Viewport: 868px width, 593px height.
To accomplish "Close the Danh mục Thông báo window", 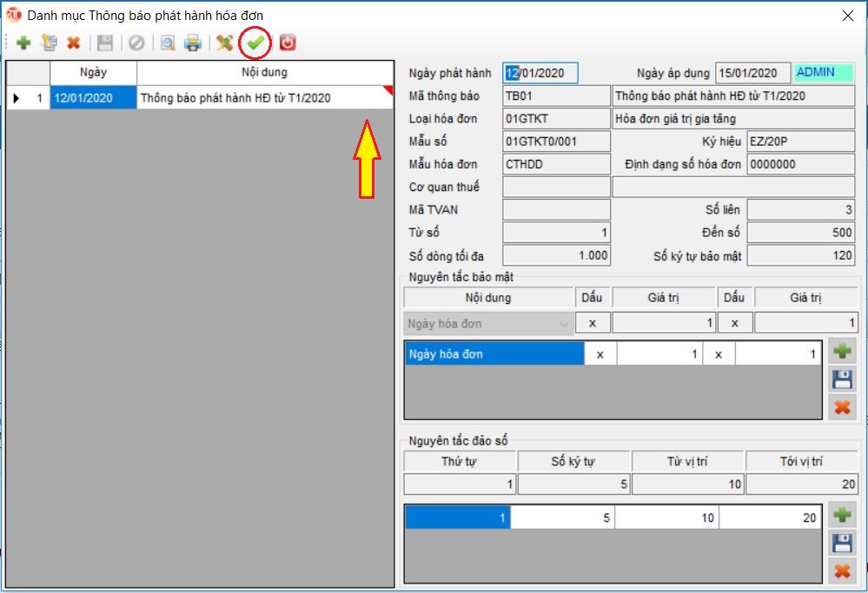I will pyautogui.click(x=847, y=16).
